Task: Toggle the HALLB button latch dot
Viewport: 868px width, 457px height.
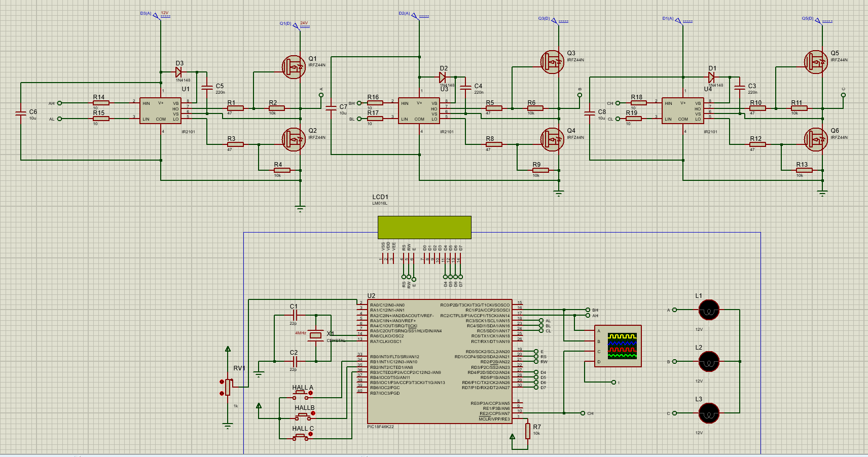Action: pyautogui.click(x=313, y=413)
